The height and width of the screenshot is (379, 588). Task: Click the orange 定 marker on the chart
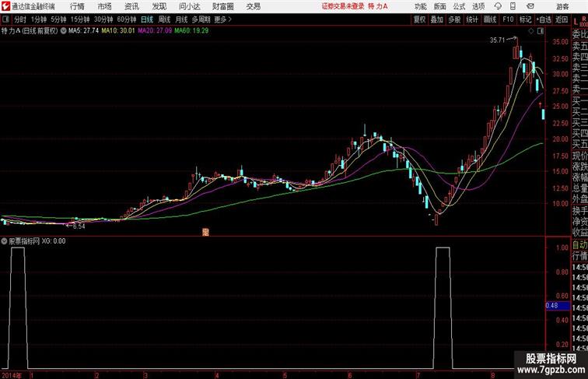tap(205, 232)
